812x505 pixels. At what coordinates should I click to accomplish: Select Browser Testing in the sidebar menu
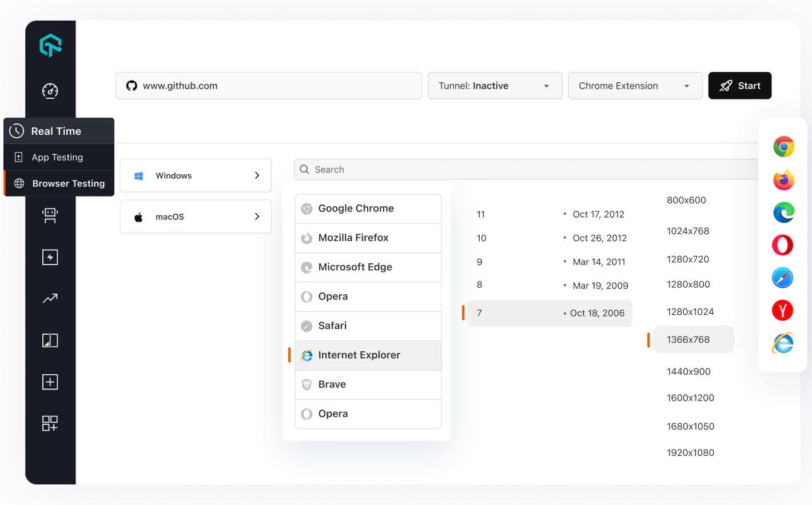(68, 183)
